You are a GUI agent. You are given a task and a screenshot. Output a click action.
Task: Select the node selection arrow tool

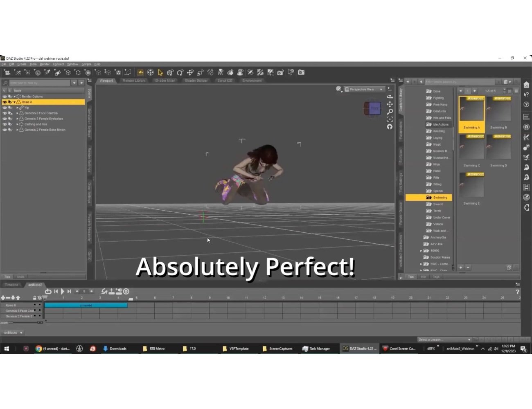[x=160, y=72]
